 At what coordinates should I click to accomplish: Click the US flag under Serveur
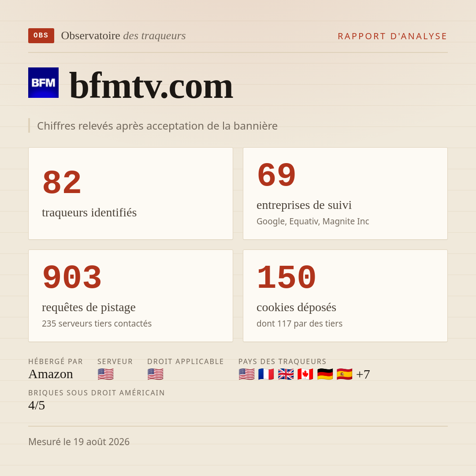tap(106, 374)
